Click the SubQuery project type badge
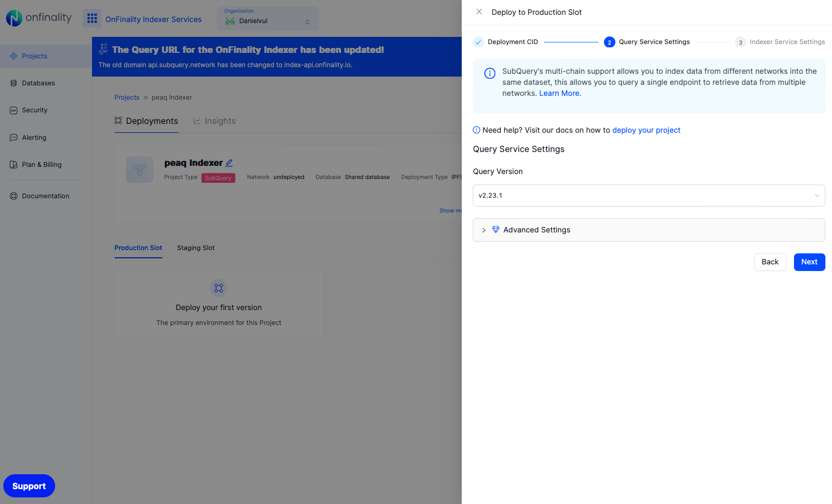 (218, 178)
